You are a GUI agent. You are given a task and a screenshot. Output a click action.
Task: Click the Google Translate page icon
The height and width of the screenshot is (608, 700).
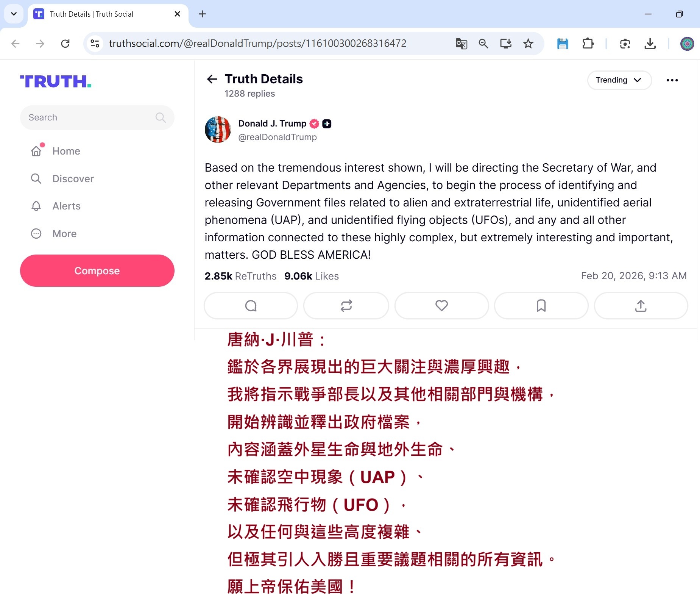click(461, 44)
